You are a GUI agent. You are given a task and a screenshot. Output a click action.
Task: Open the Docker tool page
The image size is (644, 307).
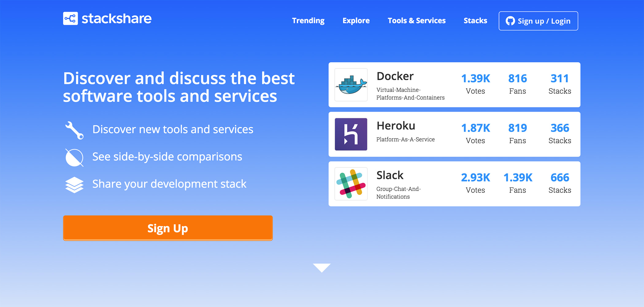(x=395, y=76)
